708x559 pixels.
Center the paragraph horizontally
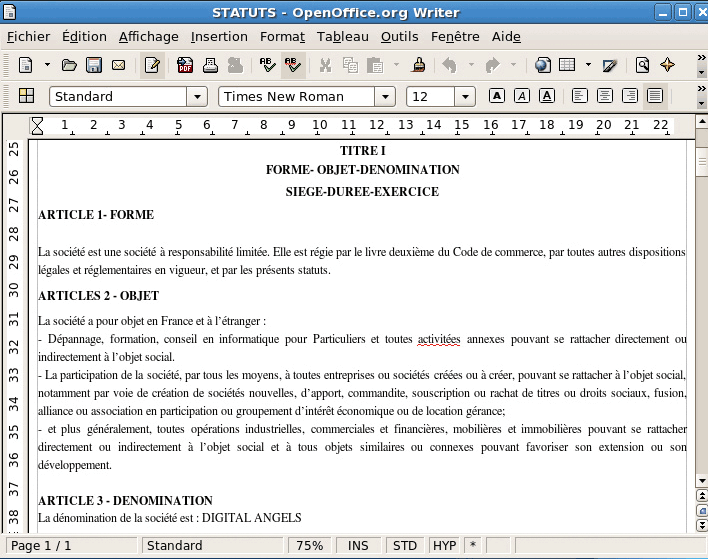605,96
